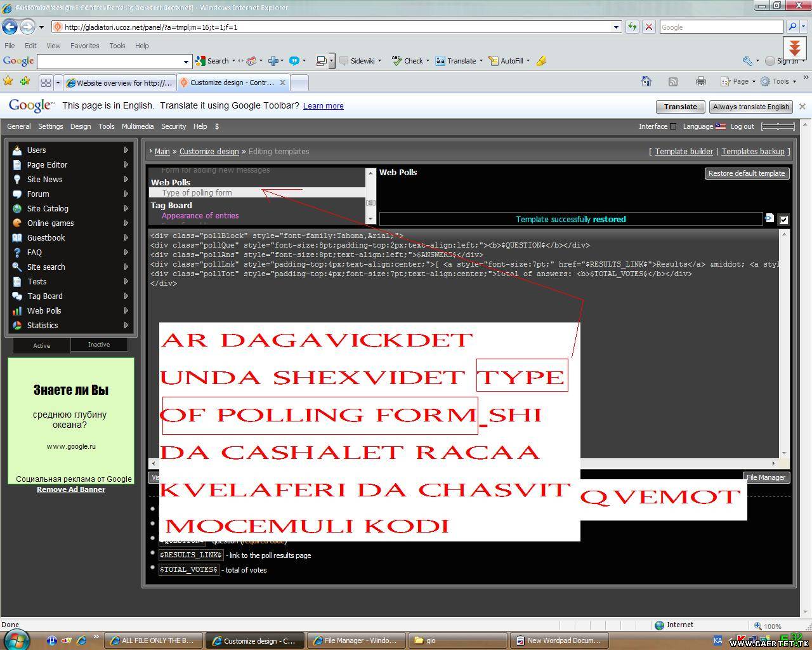Open the Translate toolbar dropdown

(481, 61)
